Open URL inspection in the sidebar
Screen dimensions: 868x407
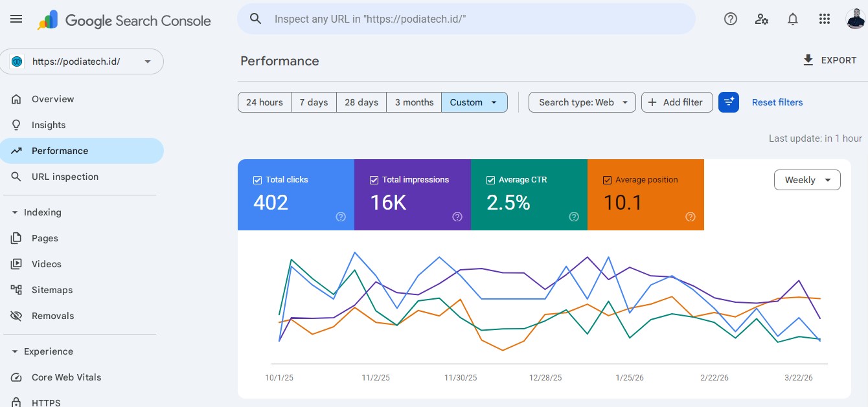click(65, 177)
